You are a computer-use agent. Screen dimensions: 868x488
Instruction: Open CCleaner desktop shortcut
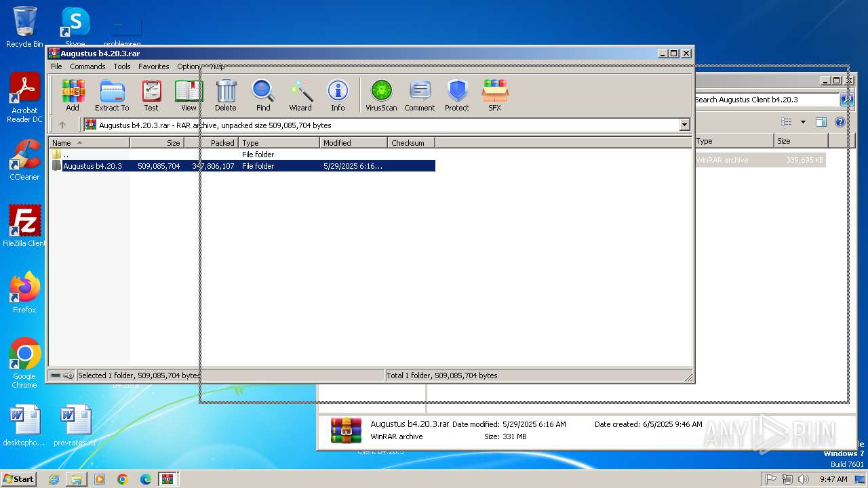[24, 160]
